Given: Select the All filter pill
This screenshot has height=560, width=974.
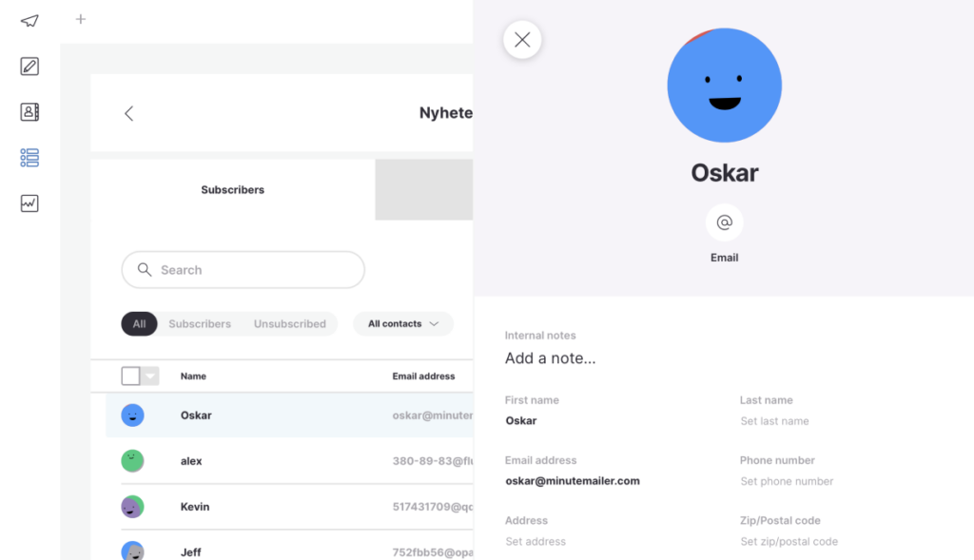Looking at the screenshot, I should (x=139, y=323).
